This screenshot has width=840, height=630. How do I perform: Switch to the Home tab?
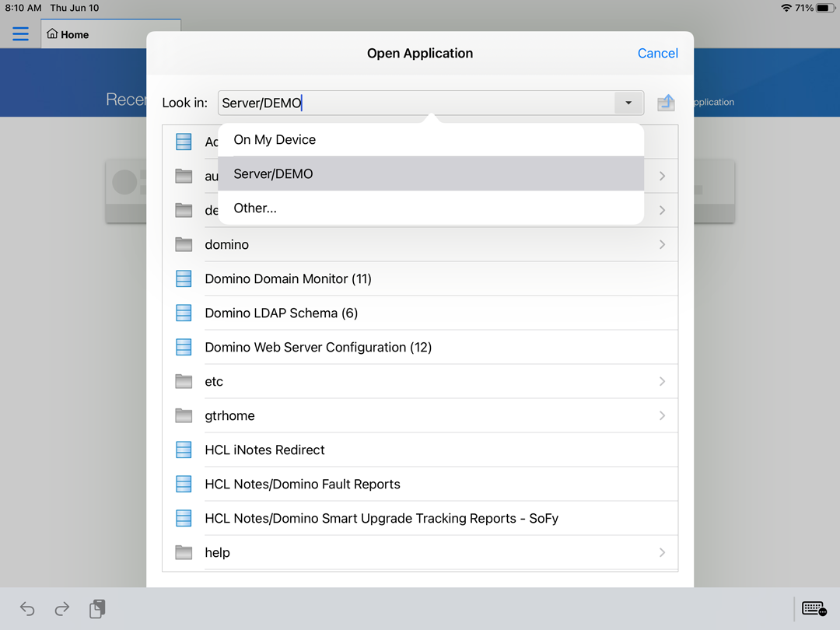pyautogui.click(x=110, y=34)
